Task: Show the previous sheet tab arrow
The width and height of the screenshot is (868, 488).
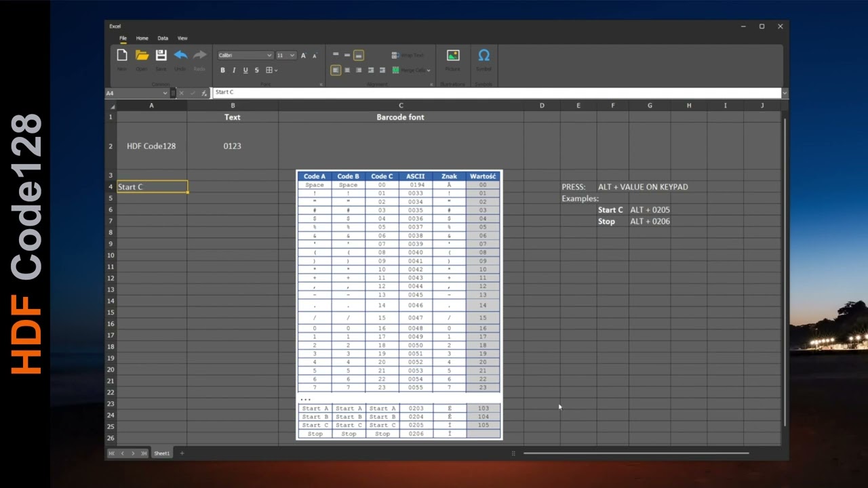Action: [122, 453]
